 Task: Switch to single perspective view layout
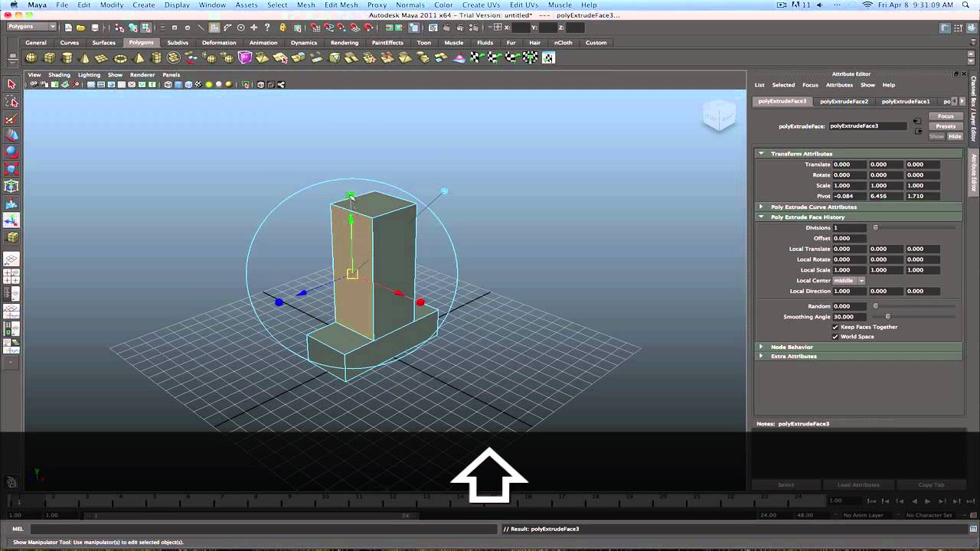[11, 260]
